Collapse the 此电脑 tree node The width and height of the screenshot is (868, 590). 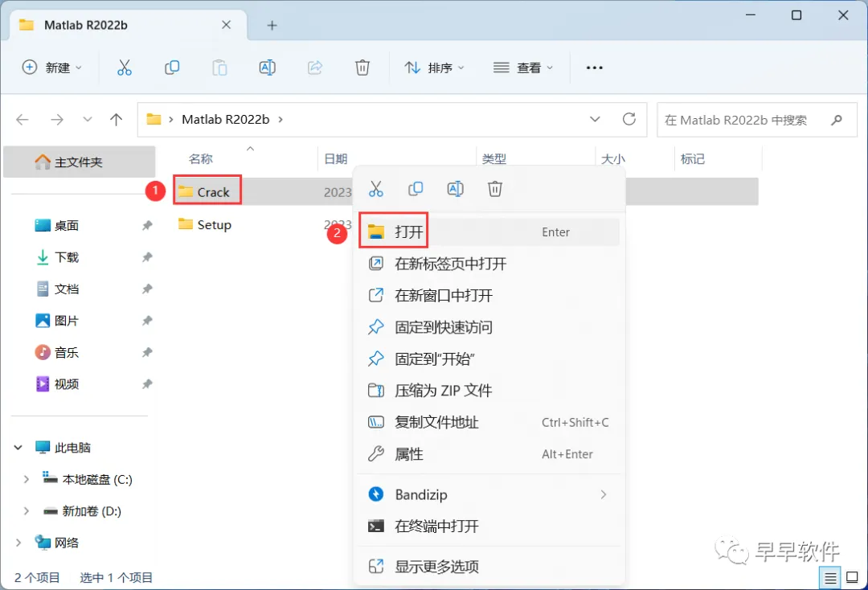(18, 447)
